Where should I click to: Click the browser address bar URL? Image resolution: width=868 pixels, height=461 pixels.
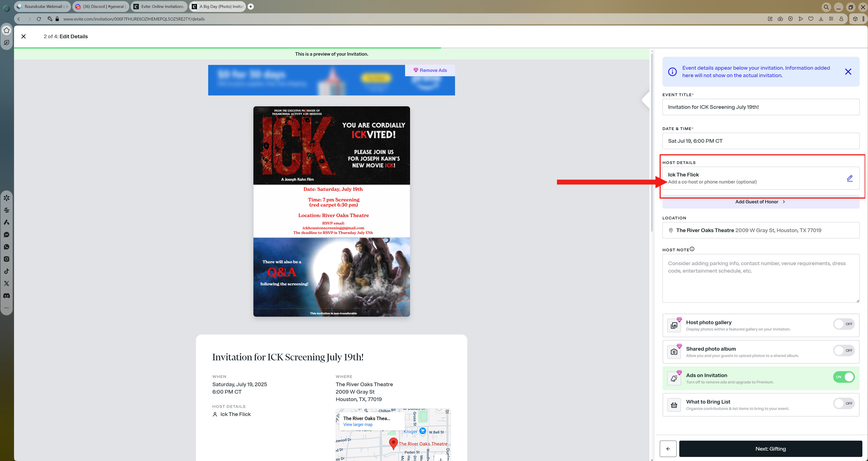coord(134,19)
